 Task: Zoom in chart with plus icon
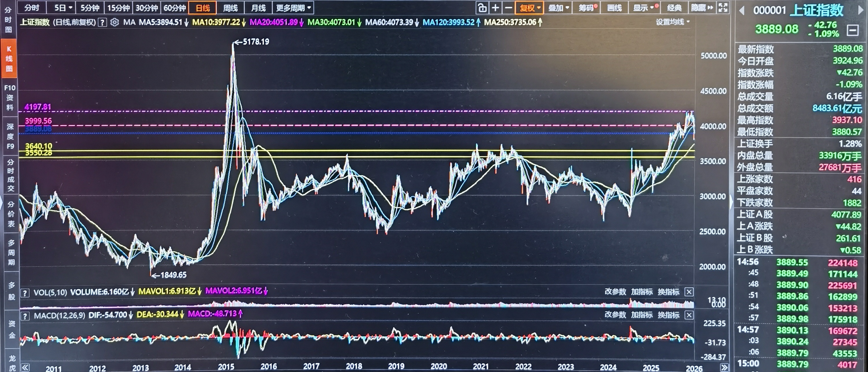click(495, 8)
